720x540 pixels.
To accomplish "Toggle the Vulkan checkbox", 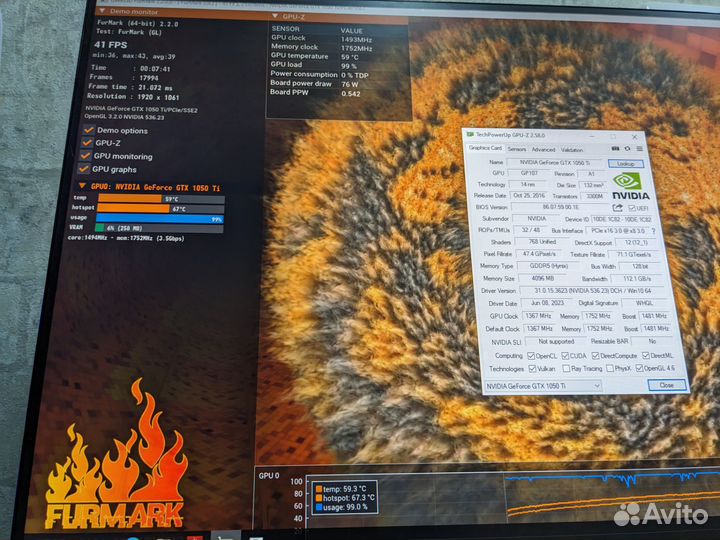I will tap(533, 369).
